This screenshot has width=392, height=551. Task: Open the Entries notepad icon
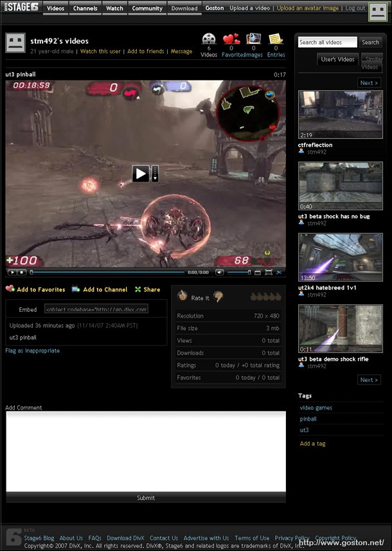coord(276,39)
